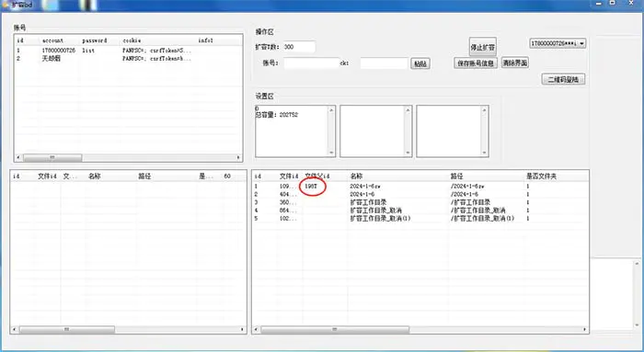Click left arrow of right file table scrollbar

click(257, 329)
